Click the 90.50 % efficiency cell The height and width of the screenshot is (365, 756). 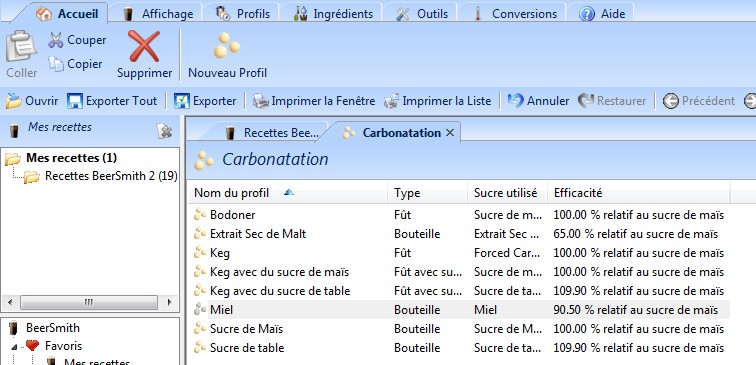tap(635, 310)
